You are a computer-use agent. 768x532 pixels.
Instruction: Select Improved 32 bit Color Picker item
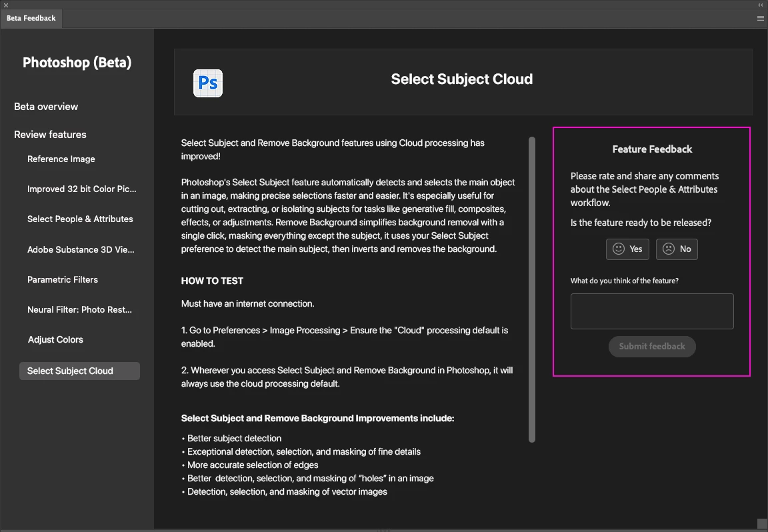point(82,189)
